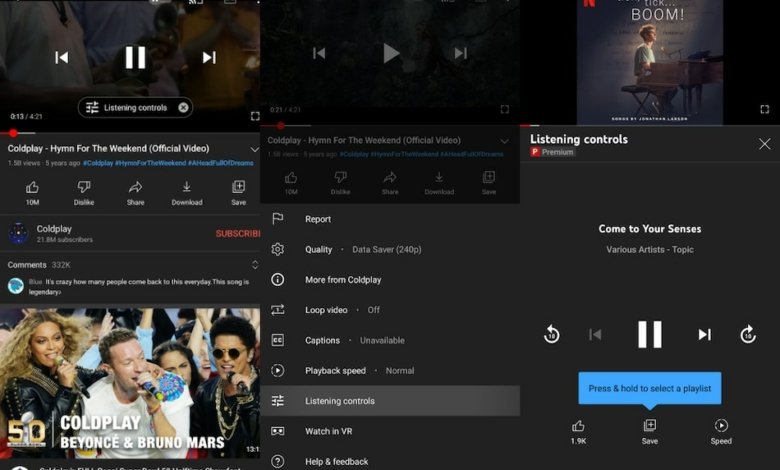Enter fullscreen on the tick, tick... BOOM! video
The height and width of the screenshot is (470, 780).
[x=765, y=109]
